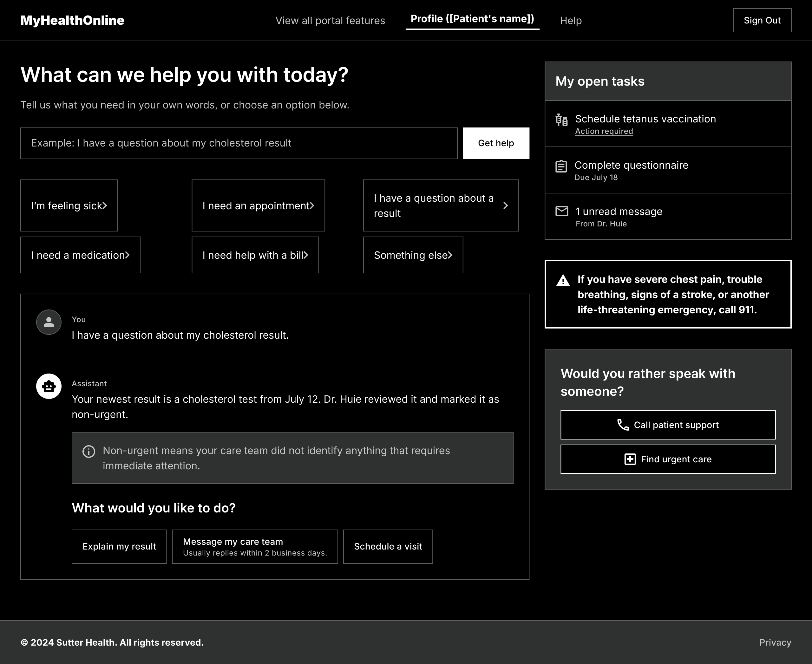Click chevron on I need a medication

(128, 255)
